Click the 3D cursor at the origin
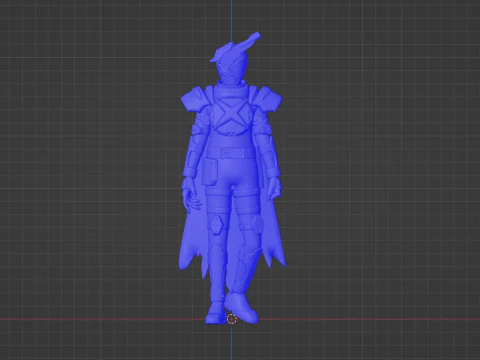The height and width of the screenshot is (360, 480). [x=231, y=319]
